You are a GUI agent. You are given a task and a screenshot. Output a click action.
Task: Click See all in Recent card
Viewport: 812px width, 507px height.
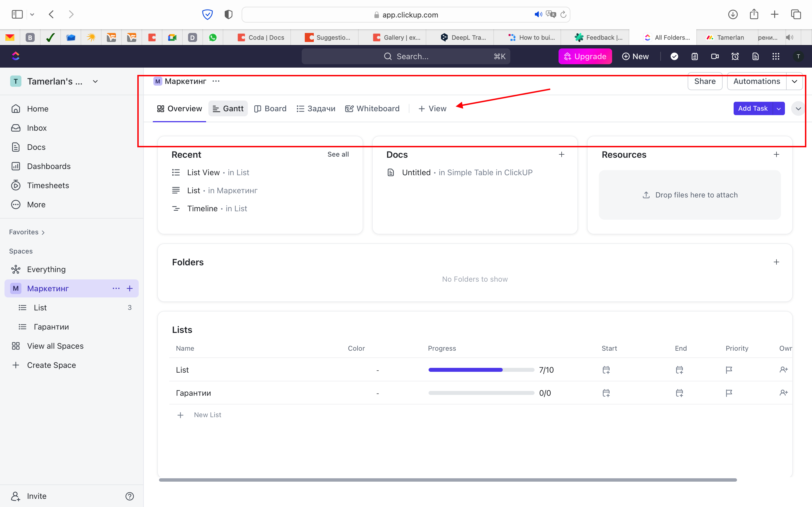point(338,154)
